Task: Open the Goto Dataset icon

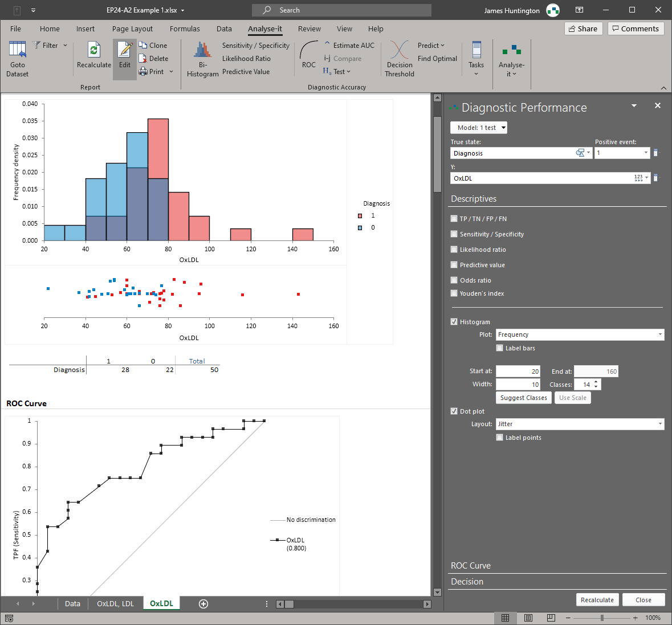Action: (x=17, y=57)
